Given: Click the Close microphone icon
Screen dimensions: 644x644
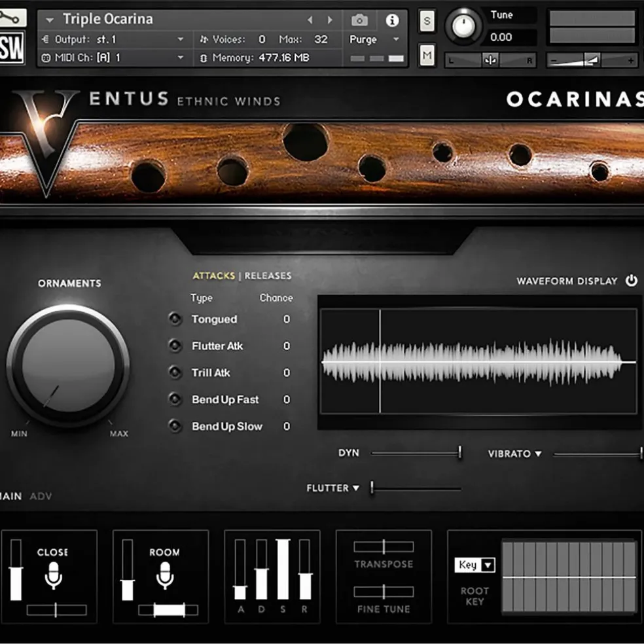Looking at the screenshot, I should pos(54,575).
